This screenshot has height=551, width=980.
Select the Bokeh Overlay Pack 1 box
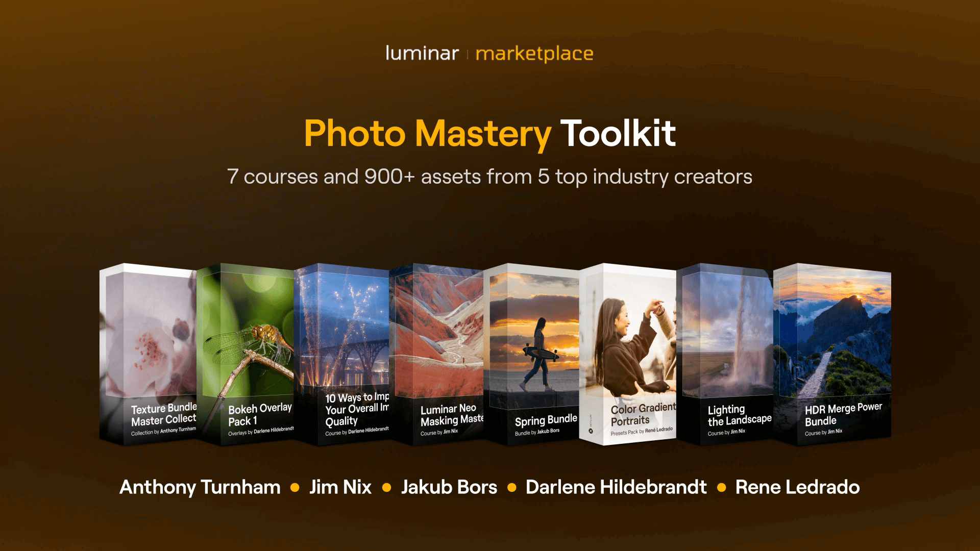click(246, 354)
